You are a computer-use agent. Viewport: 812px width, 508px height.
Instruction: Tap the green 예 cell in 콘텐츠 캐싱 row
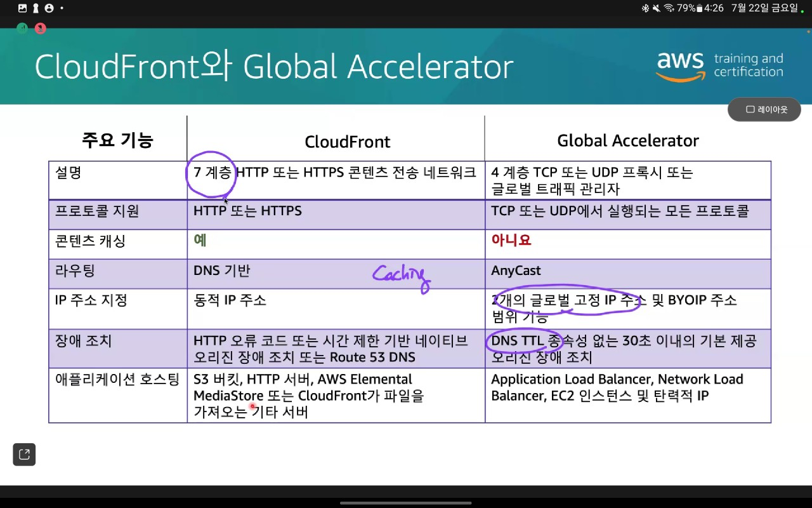(200, 240)
